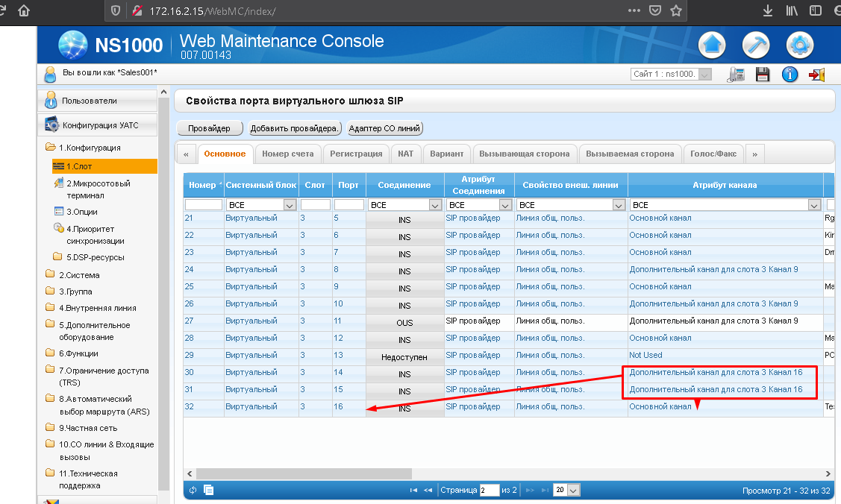Click the telephone icon in toolbar
This screenshot has width=841, height=504.
[735, 75]
